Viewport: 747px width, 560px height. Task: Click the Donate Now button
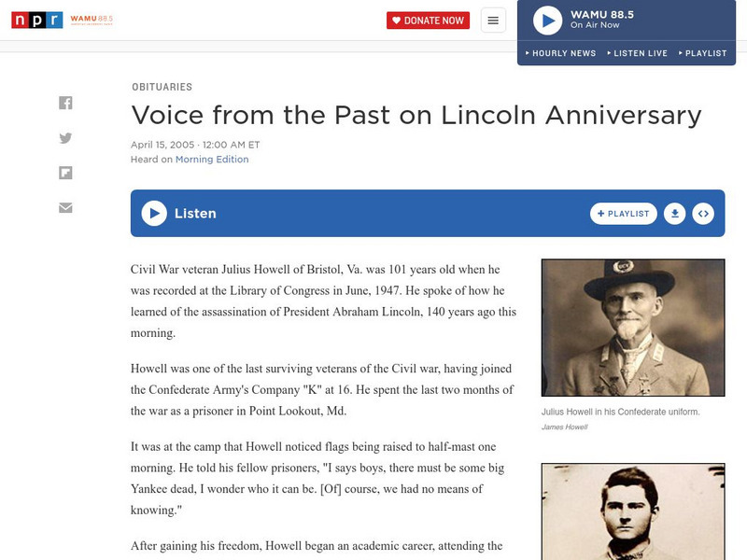(429, 19)
